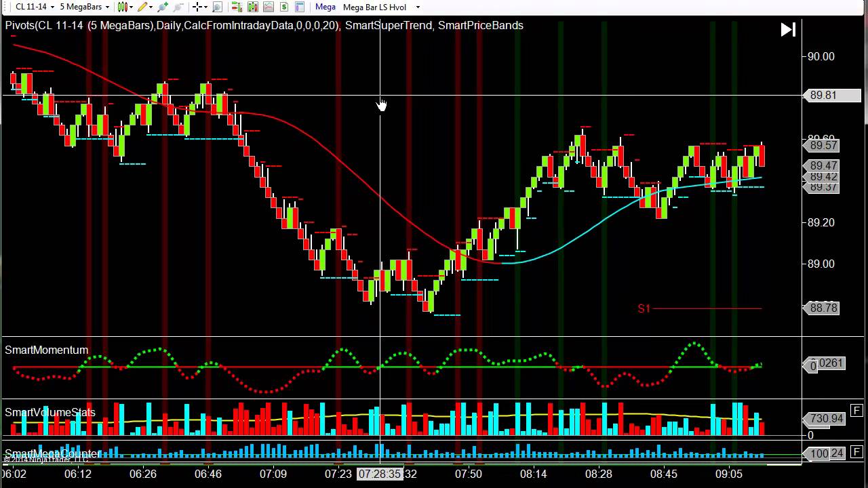Click the F button beside SmartVolumeStats panel
Viewport: 868px width, 488px height.
tap(856, 410)
